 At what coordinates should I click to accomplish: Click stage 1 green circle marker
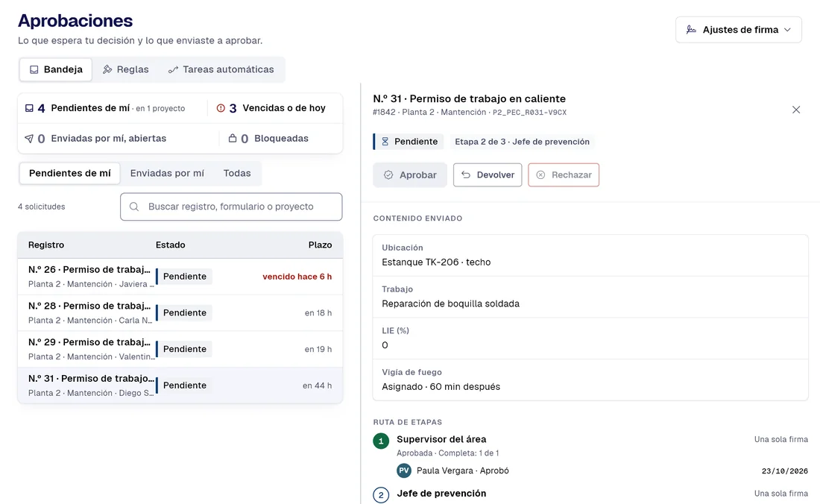click(x=381, y=441)
